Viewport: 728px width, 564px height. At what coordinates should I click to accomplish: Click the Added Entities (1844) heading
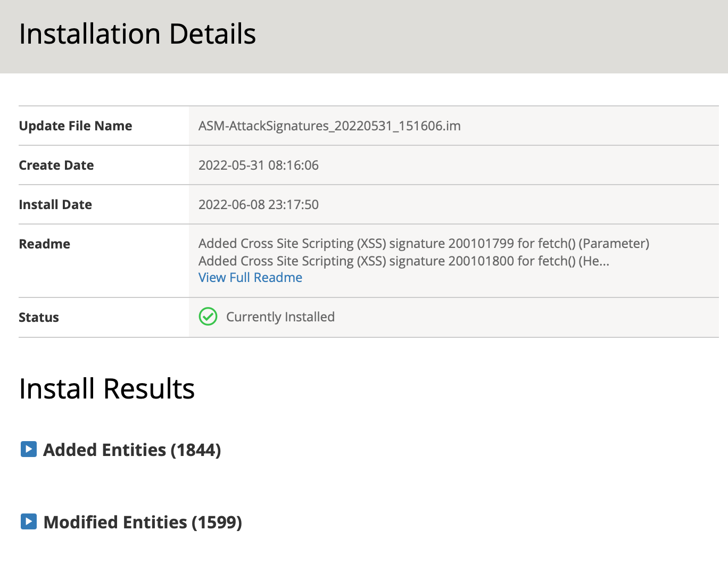click(x=132, y=450)
